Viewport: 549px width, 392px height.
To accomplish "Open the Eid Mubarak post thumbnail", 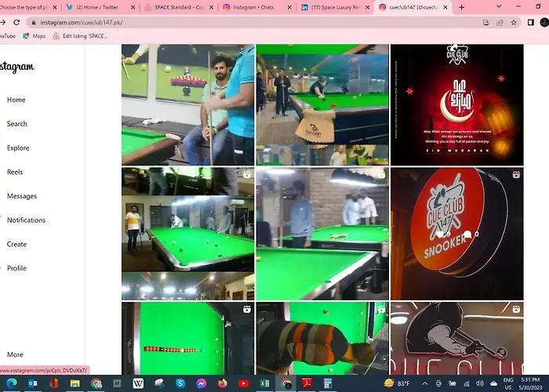I will point(456,104).
